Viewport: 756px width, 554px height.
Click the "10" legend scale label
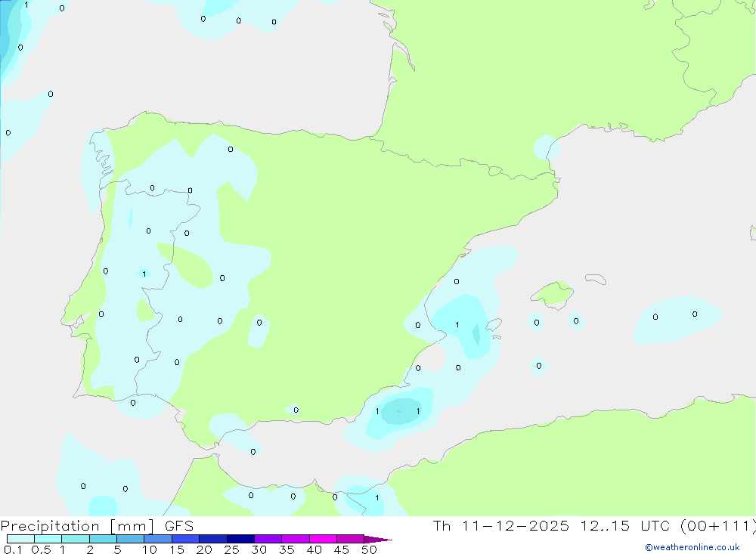(x=150, y=549)
